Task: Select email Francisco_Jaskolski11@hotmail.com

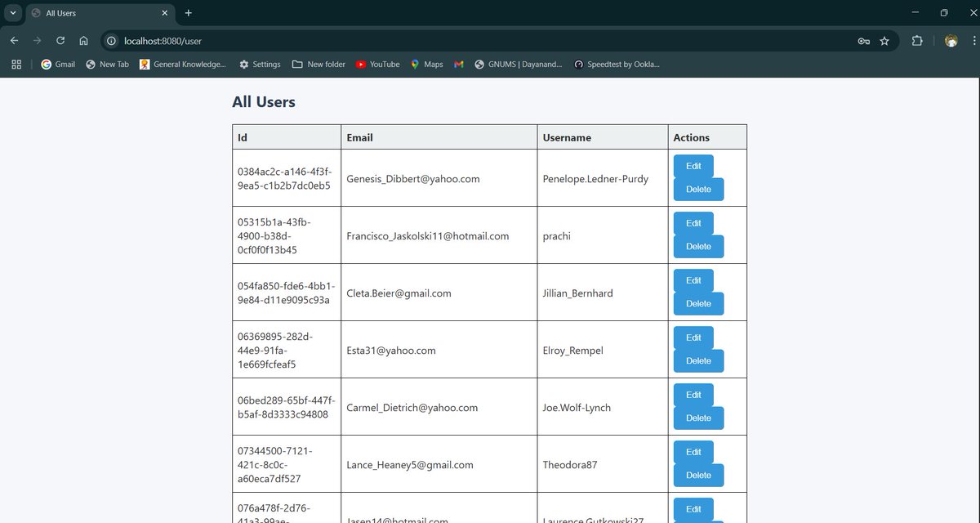Action: coord(428,236)
